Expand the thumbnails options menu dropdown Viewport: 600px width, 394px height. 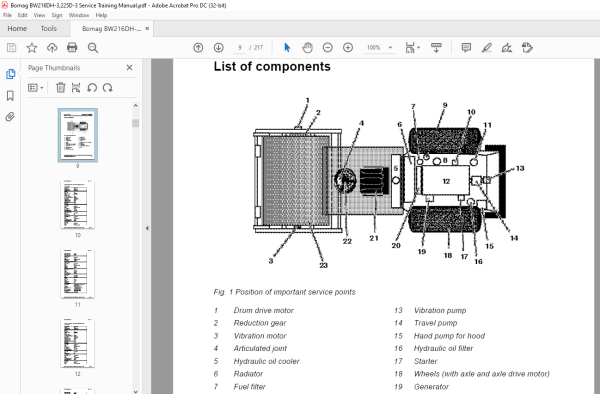coord(36,88)
